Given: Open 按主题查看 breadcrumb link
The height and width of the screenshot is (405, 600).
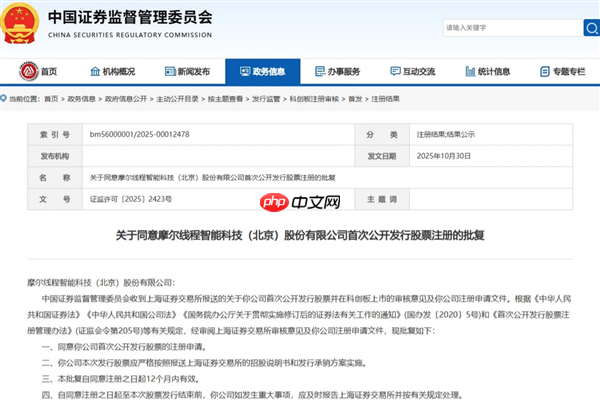Looking at the screenshot, I should coord(225,99).
